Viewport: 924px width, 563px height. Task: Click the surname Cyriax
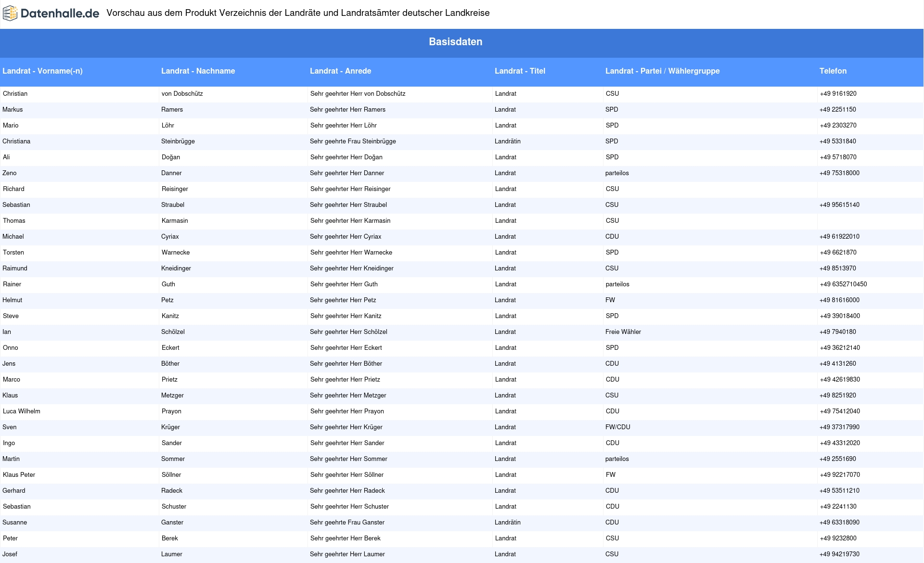click(x=170, y=237)
